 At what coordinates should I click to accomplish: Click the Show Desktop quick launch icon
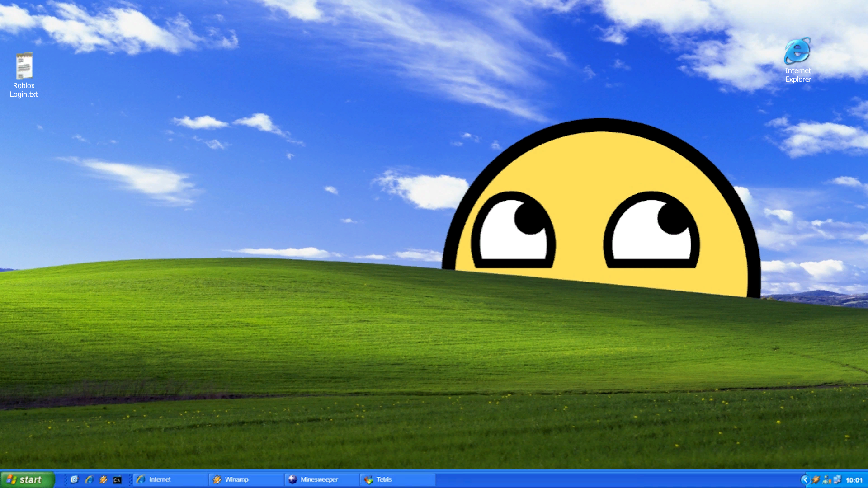click(x=75, y=479)
